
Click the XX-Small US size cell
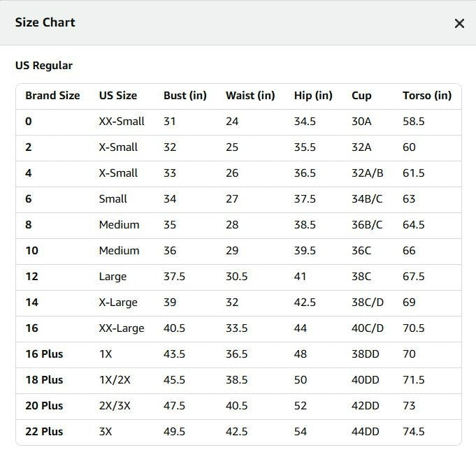122,122
